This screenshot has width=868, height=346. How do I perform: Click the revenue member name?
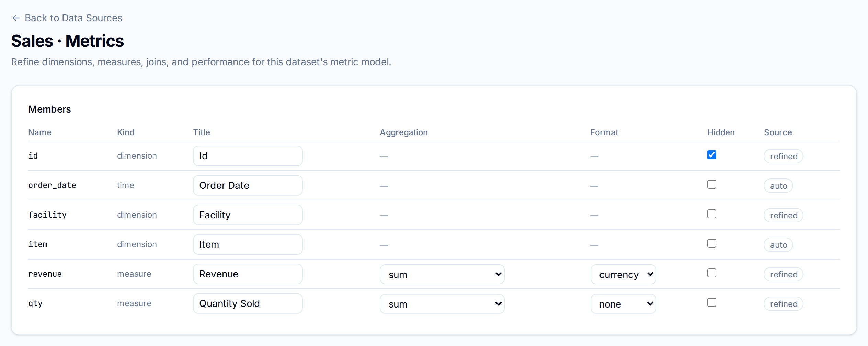[x=45, y=274]
